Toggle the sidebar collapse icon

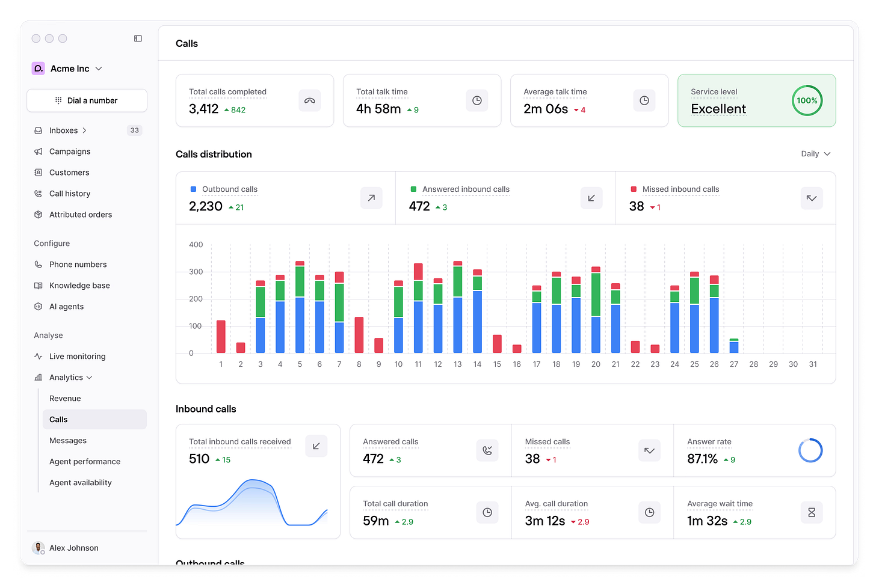138,38
